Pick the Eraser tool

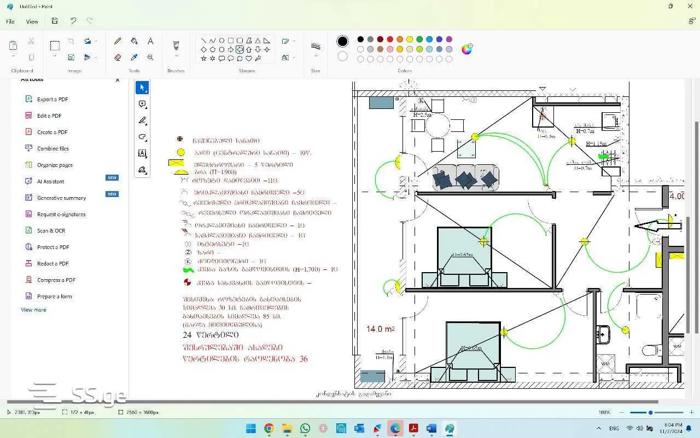(118, 57)
